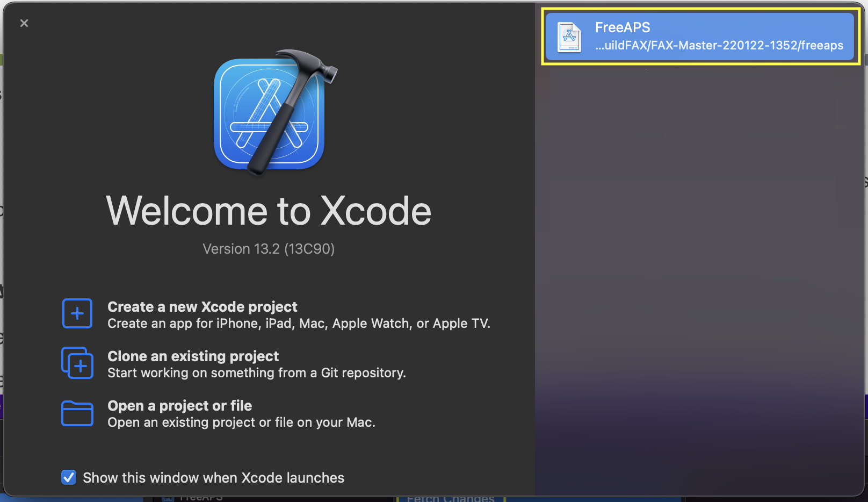Click the Welcome to Xcode heading

point(269,211)
